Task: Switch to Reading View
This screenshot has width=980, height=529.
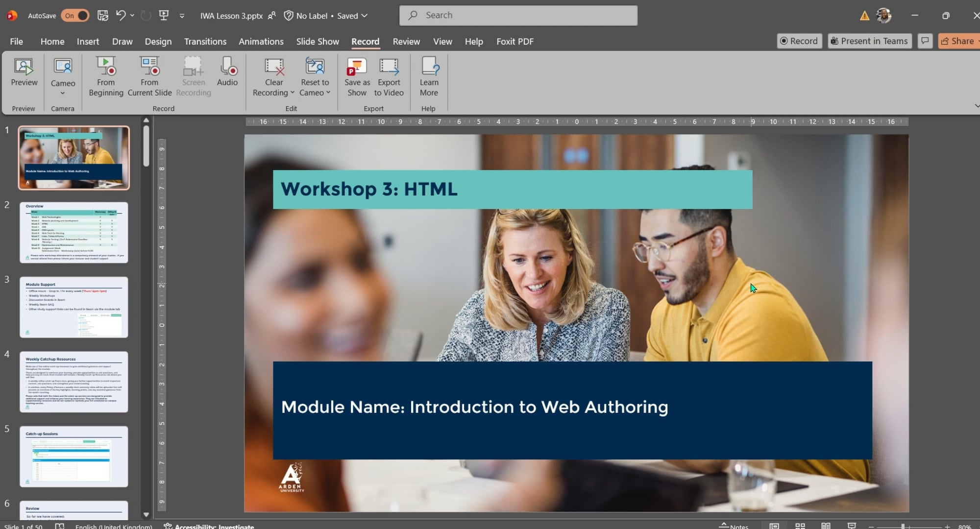Action: pyautogui.click(x=826, y=526)
